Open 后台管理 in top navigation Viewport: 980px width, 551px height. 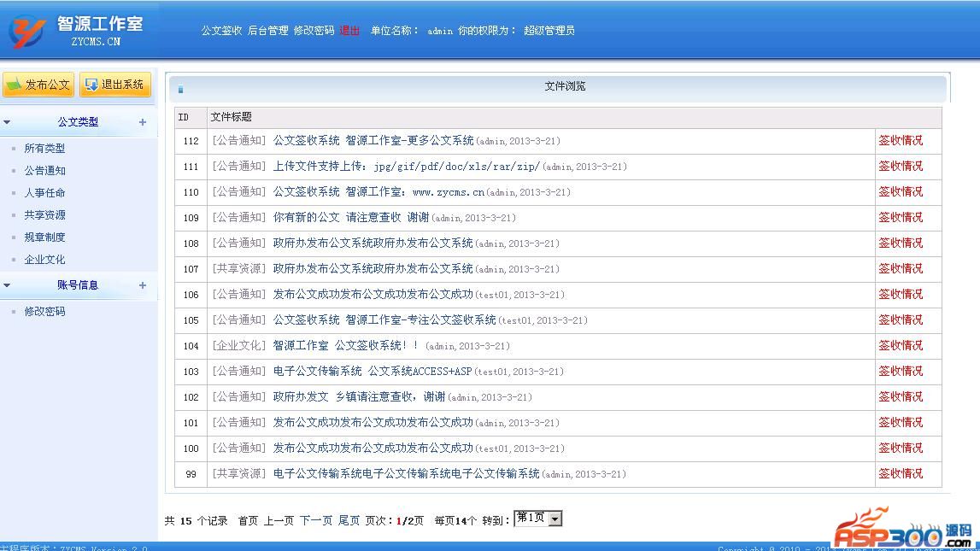268,31
